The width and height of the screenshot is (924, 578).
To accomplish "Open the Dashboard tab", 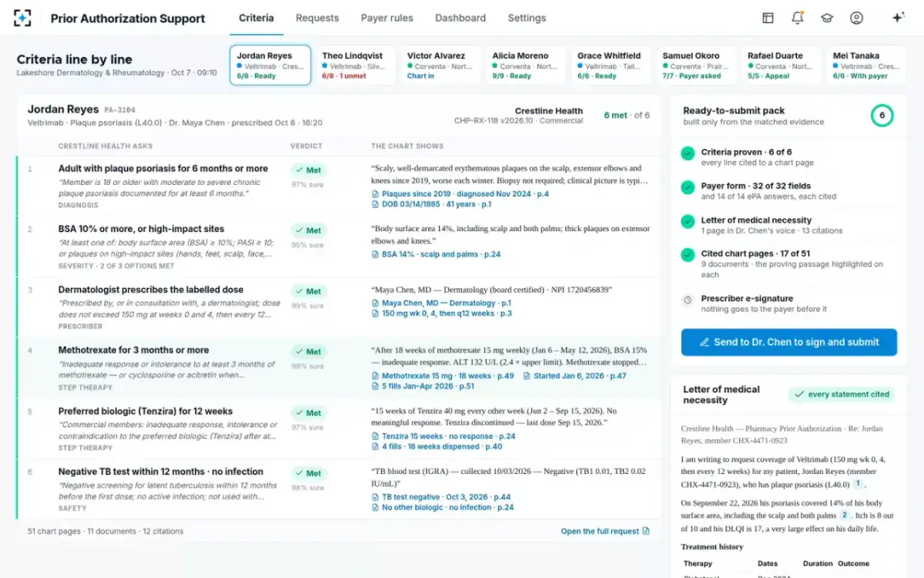I will pos(460,18).
